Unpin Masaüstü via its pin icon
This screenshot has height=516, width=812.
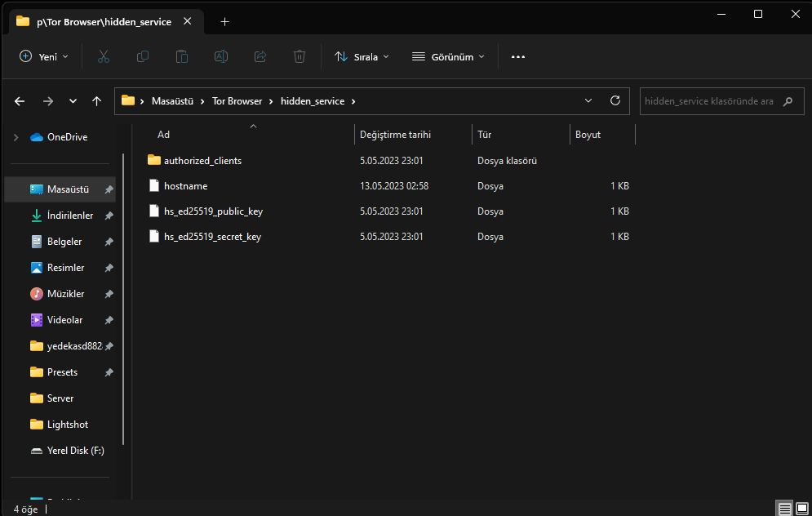[x=109, y=189]
